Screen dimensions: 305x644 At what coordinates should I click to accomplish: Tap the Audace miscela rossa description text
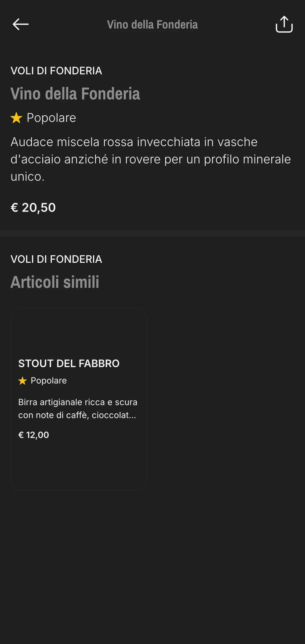tap(151, 159)
